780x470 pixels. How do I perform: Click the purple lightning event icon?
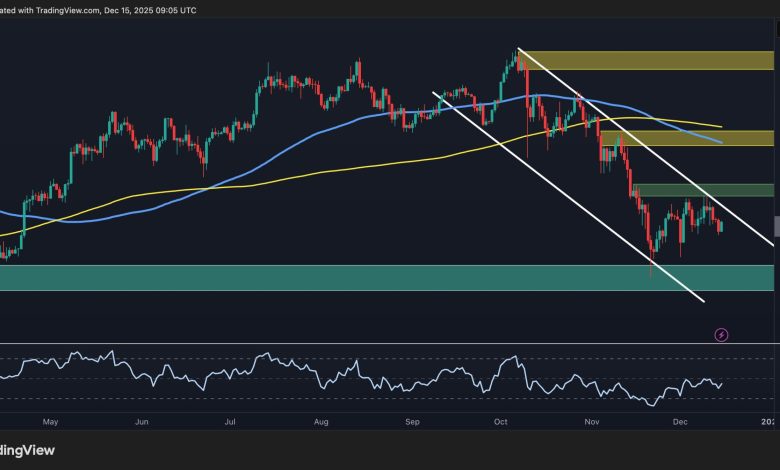722,334
